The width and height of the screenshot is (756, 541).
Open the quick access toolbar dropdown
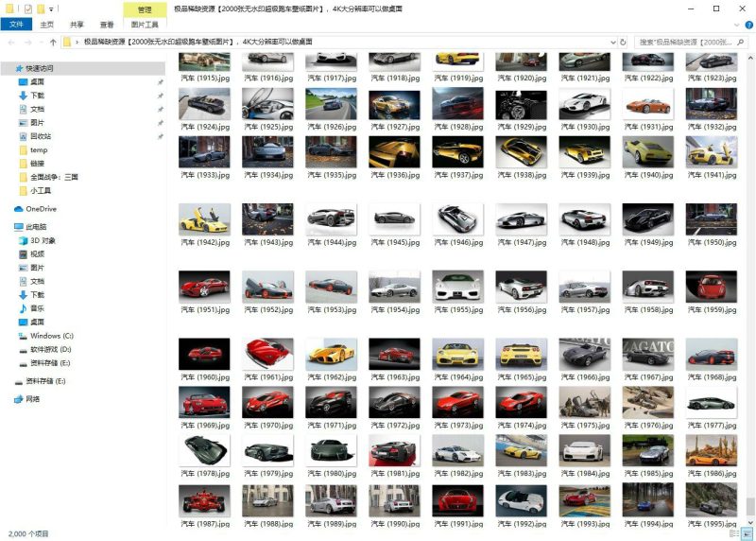(51, 9)
